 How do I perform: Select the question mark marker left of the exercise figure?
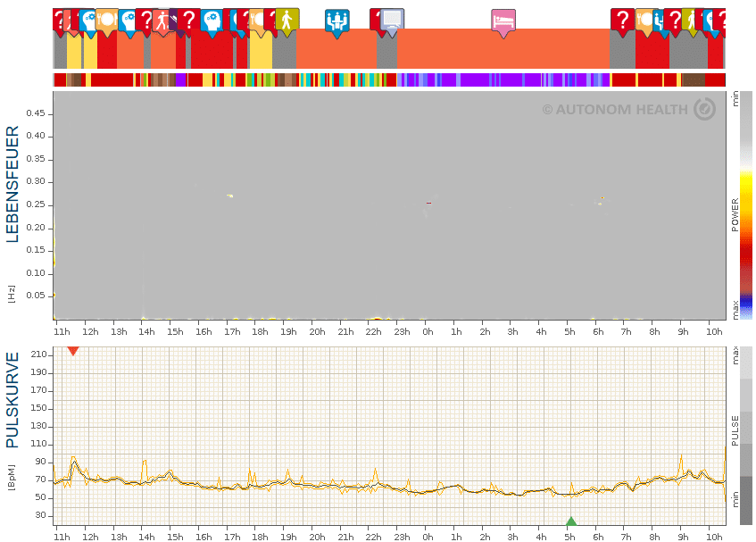pyautogui.click(x=145, y=21)
